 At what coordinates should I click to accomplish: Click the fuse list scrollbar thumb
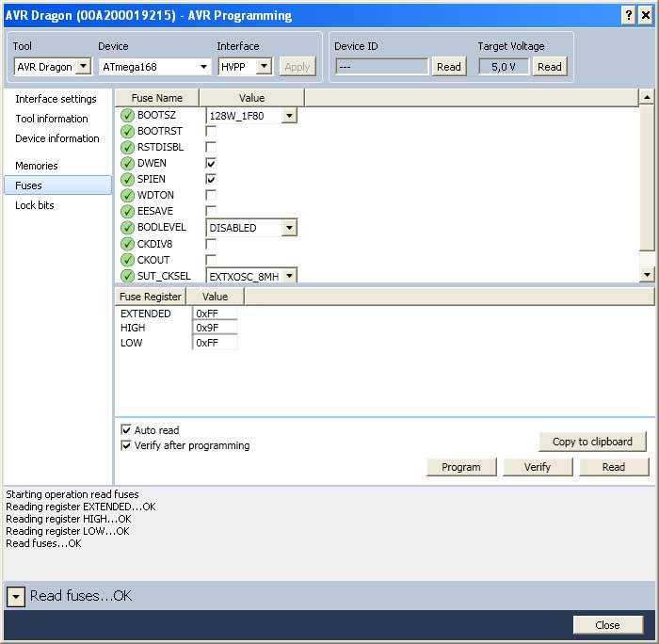647,178
